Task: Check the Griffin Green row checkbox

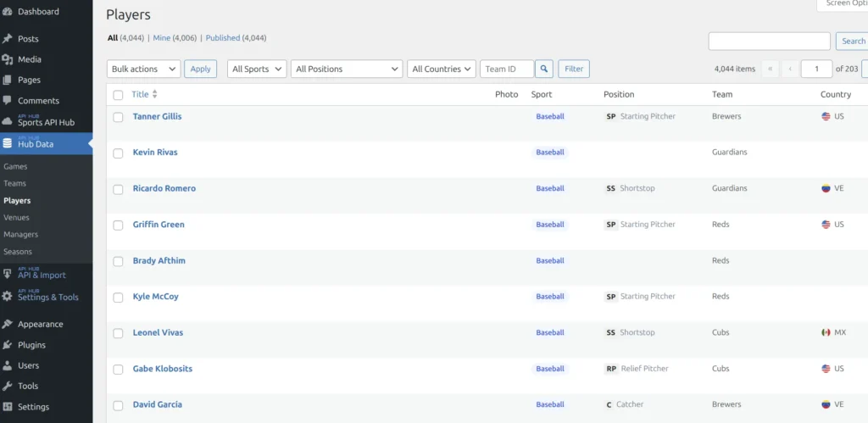Action: [118, 225]
